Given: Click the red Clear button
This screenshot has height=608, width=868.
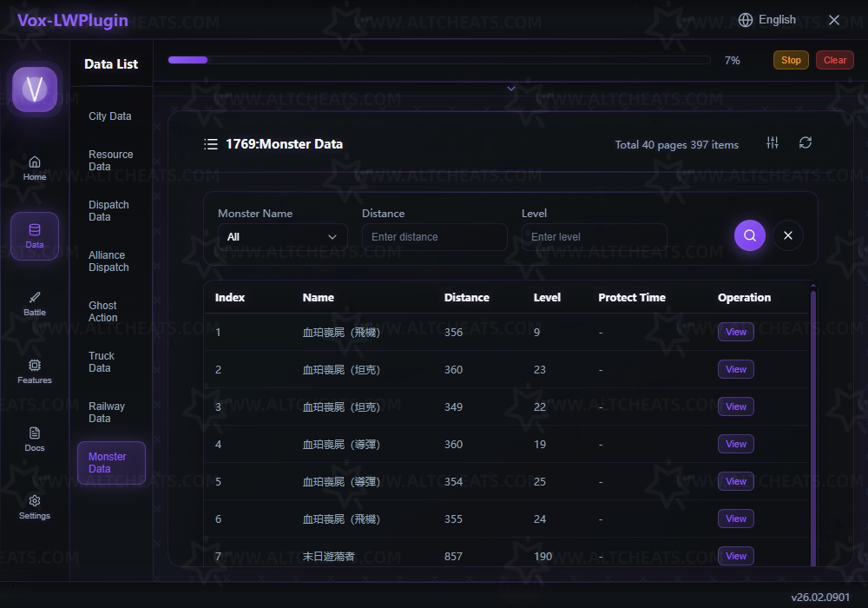Looking at the screenshot, I should pyautogui.click(x=835, y=60).
